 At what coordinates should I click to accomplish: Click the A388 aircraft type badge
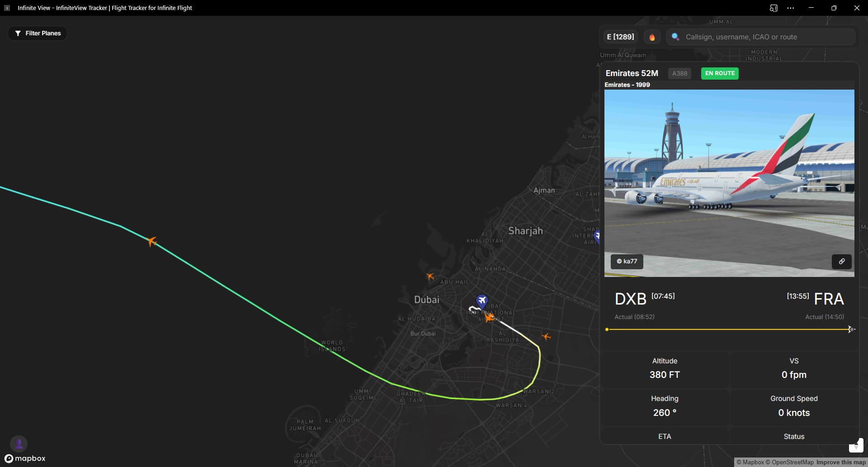(x=679, y=73)
